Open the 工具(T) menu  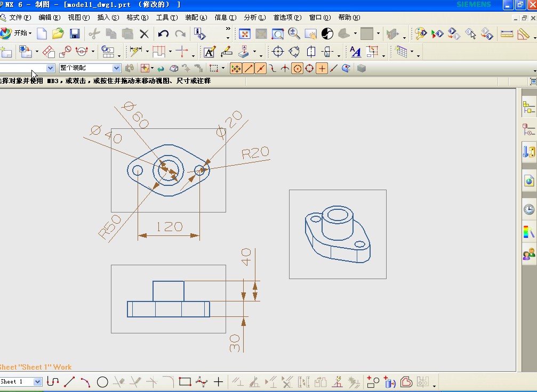pos(167,18)
